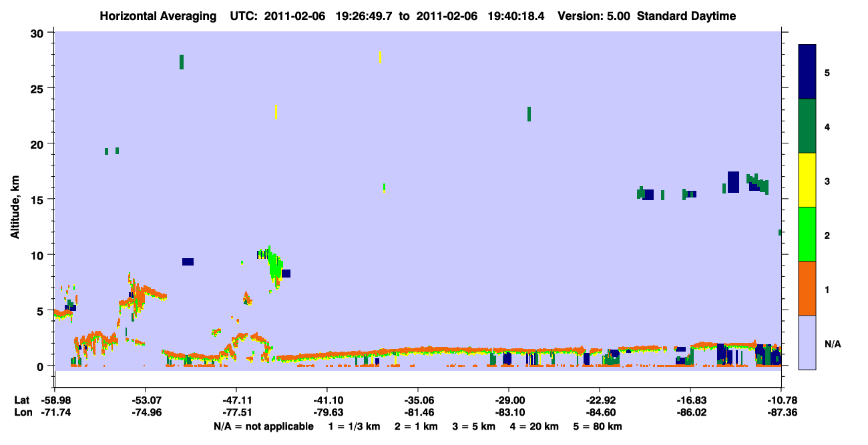This screenshot has height=445, width=868.
Task: Click the blue rectangle at 9.5 km altitude
Action: [x=188, y=262]
